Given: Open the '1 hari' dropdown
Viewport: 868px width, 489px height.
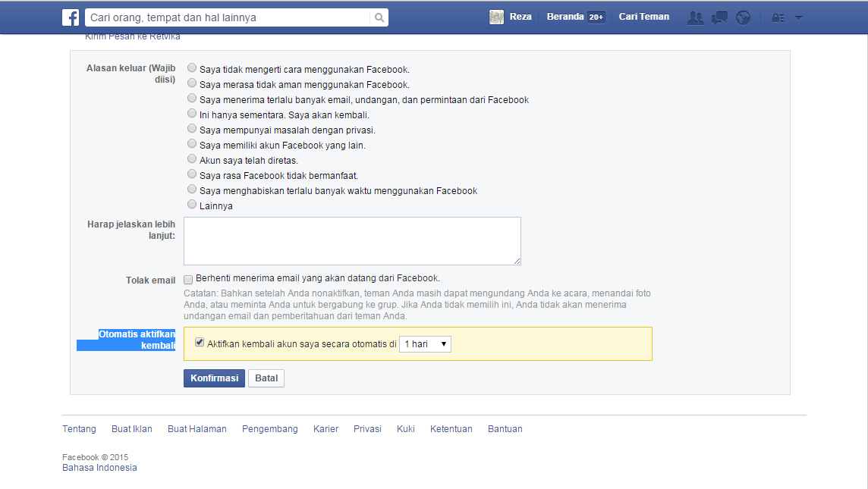Looking at the screenshot, I should click(425, 344).
